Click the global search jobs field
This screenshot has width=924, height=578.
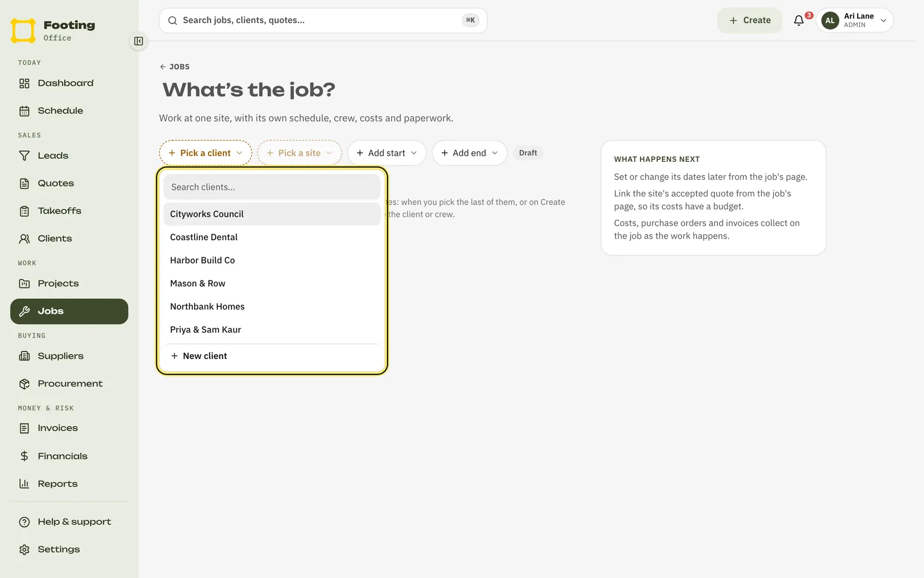pyautogui.click(x=323, y=20)
